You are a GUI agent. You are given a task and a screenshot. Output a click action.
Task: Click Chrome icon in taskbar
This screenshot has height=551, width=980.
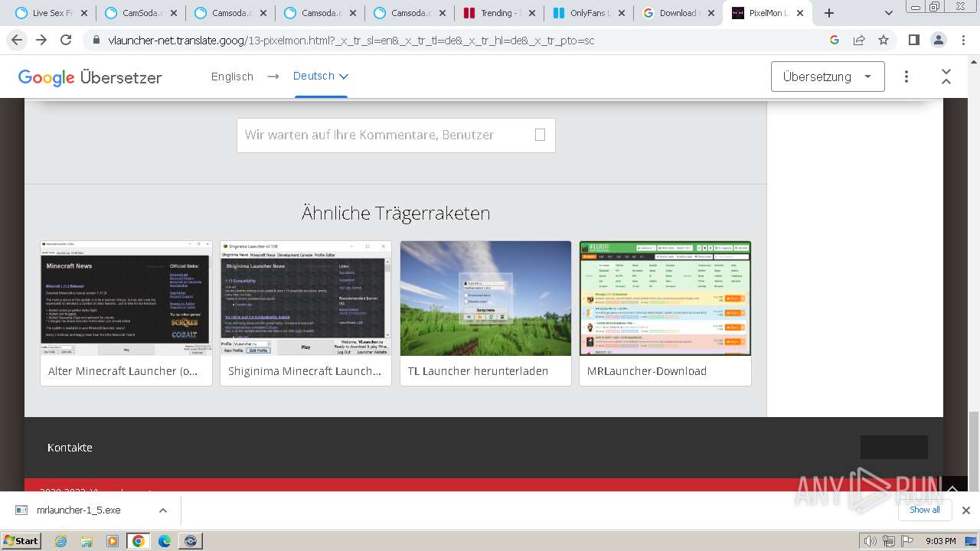pyautogui.click(x=138, y=541)
